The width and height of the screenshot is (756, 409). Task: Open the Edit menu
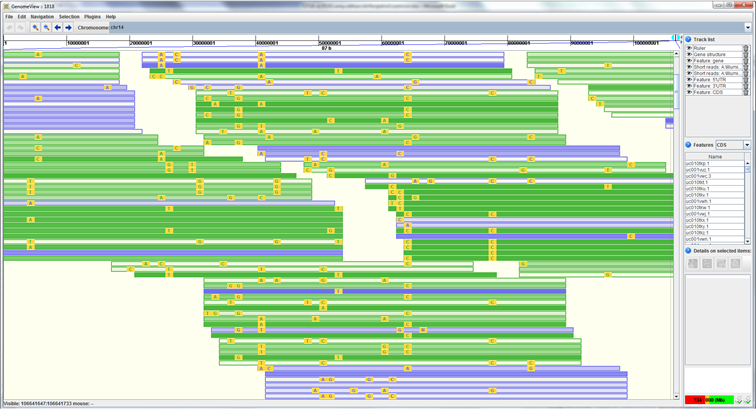pos(22,16)
